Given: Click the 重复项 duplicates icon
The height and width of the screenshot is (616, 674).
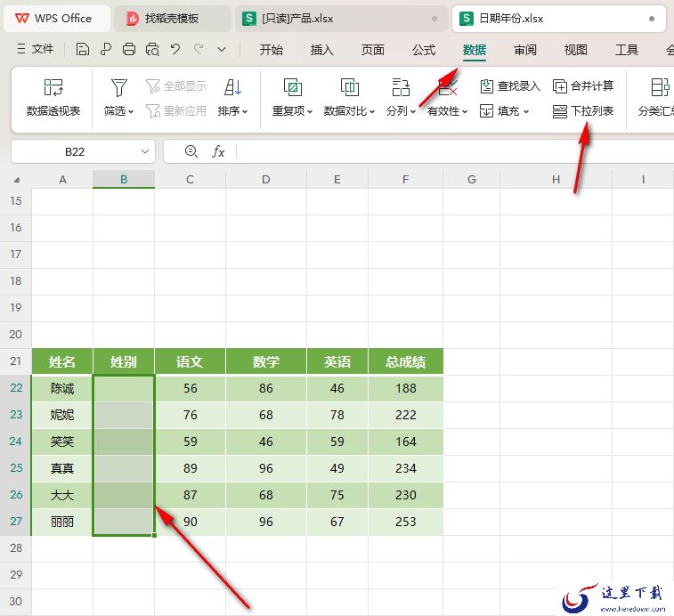Looking at the screenshot, I should coord(292,87).
